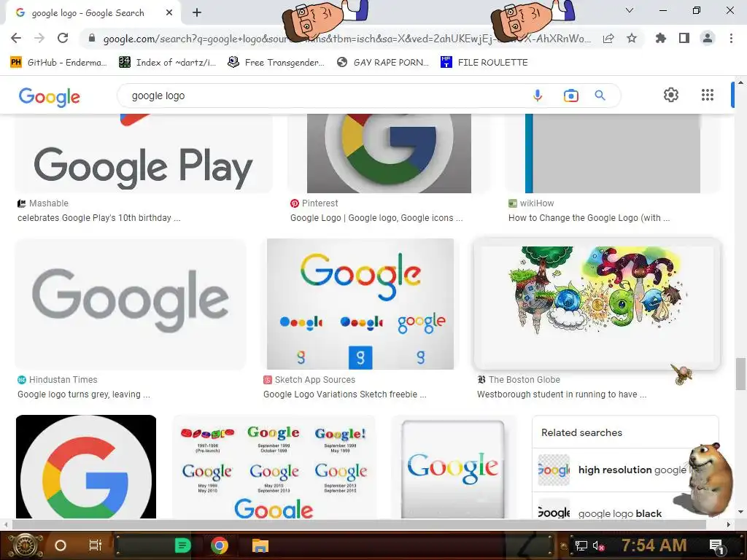Click the muted volume tray icon
Screen dimensions: 747x560
click(599, 545)
